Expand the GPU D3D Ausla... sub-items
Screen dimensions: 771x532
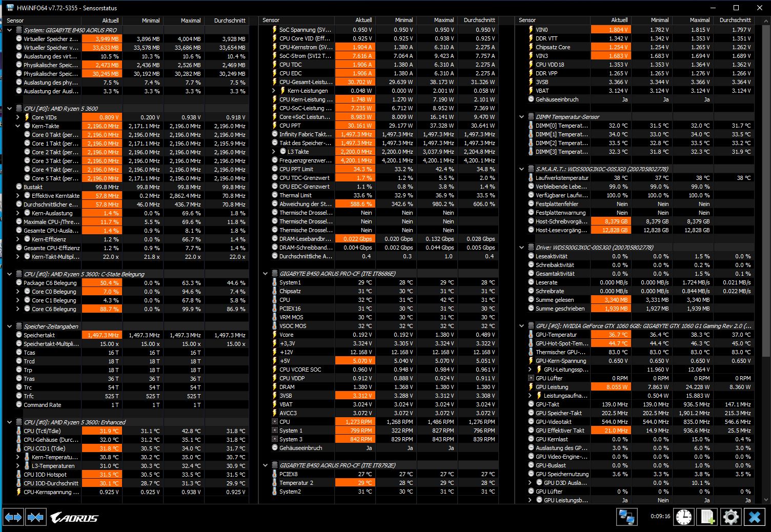[530, 483]
